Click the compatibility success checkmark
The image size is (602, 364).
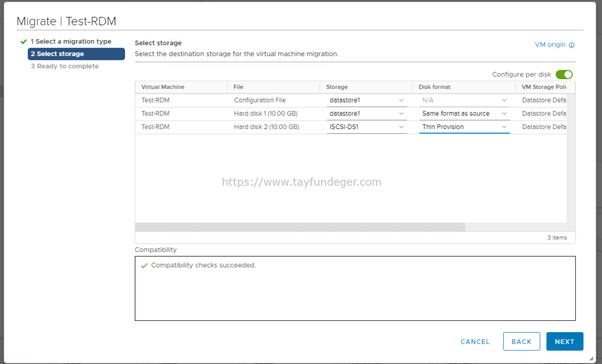[144, 265]
